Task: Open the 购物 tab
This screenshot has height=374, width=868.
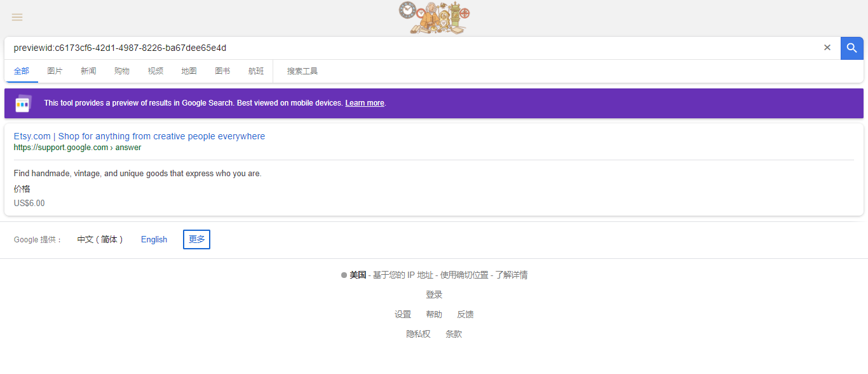Action: pyautogui.click(x=122, y=71)
